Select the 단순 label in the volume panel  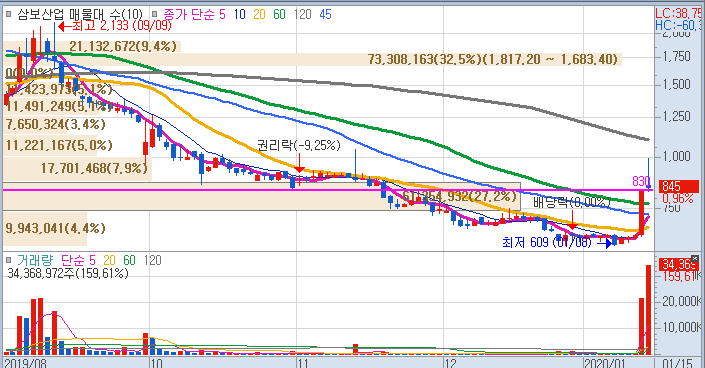coord(72,260)
